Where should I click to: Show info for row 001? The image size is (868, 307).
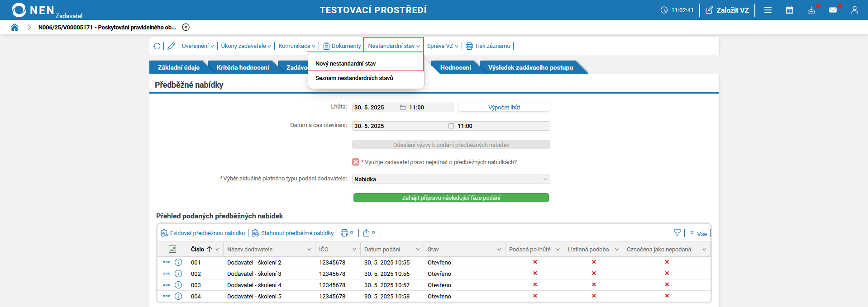(x=178, y=262)
